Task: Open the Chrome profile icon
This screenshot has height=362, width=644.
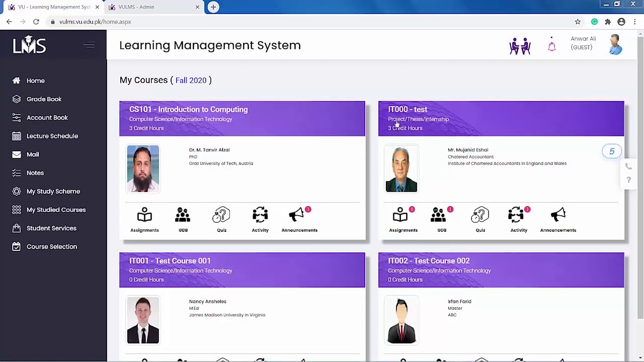Action: pyautogui.click(x=621, y=22)
